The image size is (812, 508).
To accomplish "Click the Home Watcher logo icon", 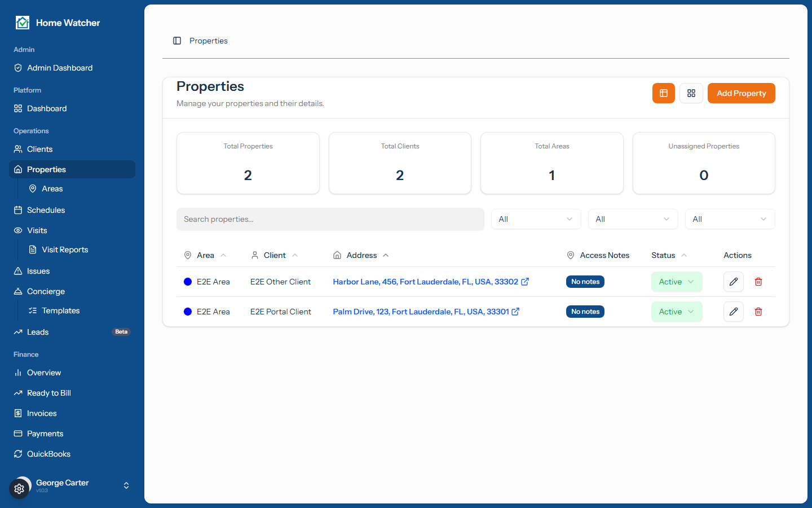I will [23, 23].
